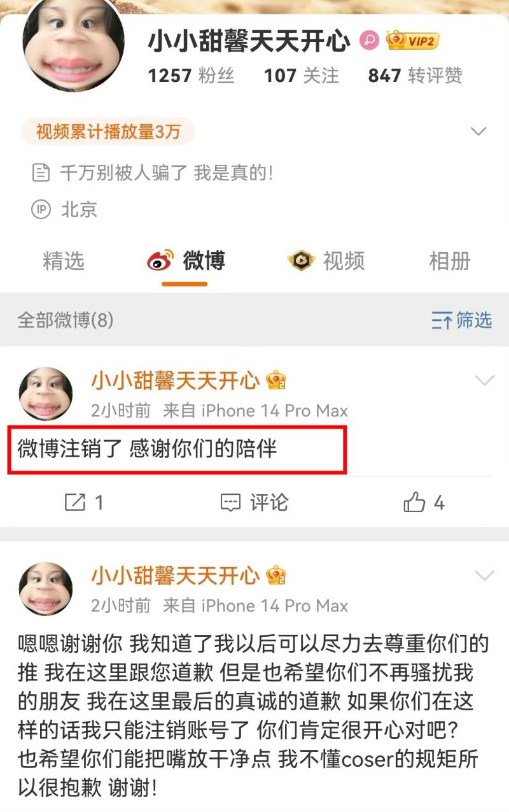Tap the first post's small avatar
Viewport: 509px width, 812px height.
tap(46, 394)
